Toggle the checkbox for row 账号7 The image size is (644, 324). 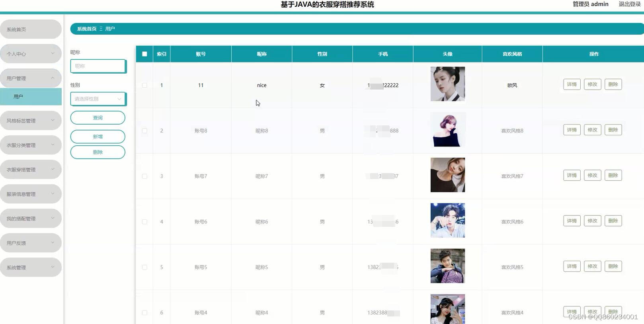click(144, 176)
